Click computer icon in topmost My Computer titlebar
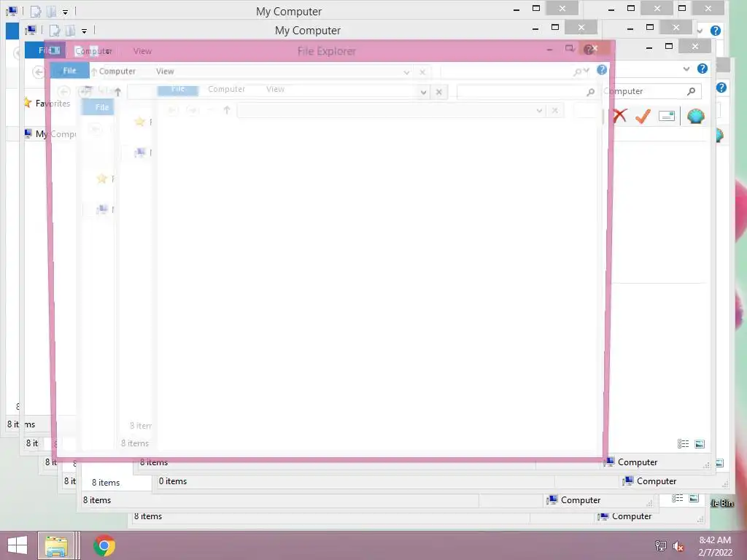The width and height of the screenshot is (747, 560). pyautogui.click(x=12, y=10)
